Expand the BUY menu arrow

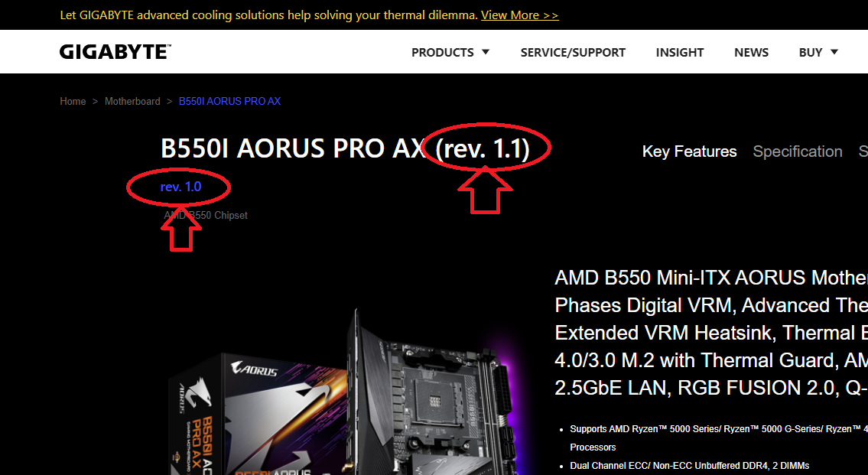834,52
